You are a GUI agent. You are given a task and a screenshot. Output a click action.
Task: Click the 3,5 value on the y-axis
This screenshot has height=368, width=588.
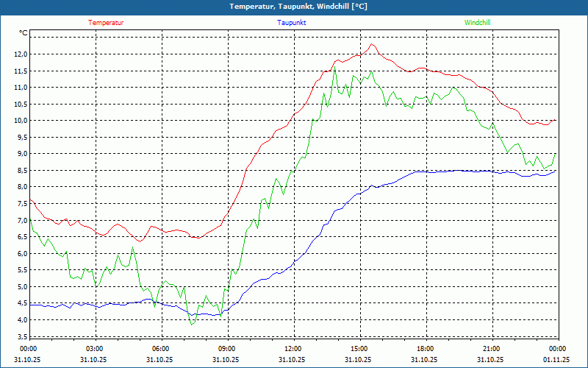click(x=20, y=337)
